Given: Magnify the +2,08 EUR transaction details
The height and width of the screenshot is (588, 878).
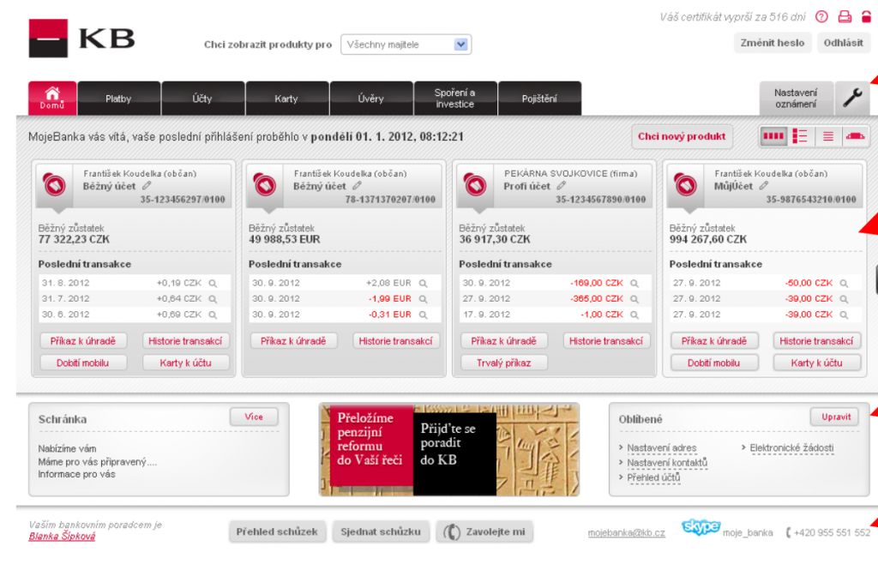Looking at the screenshot, I should click(x=423, y=283).
